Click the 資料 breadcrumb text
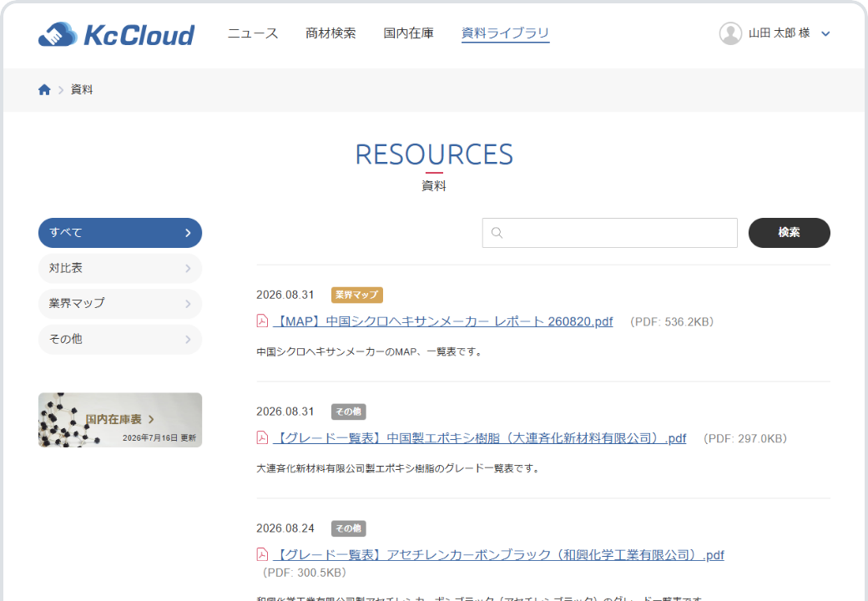Image resolution: width=868 pixels, height=601 pixels. coord(82,89)
